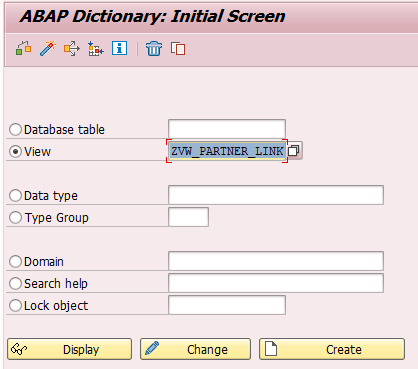Open the Where-Used List icon
Screen dimensions: 418x369
click(72, 49)
